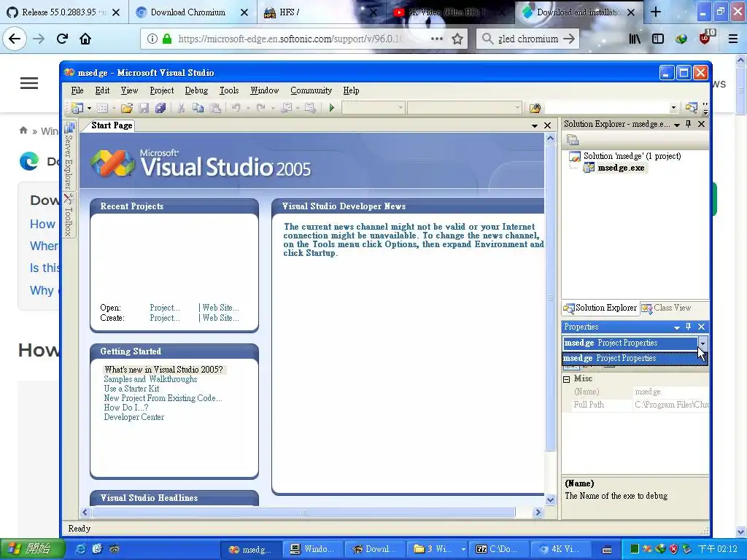Open the View menu
Viewport: 747px width, 560px height.
point(129,90)
